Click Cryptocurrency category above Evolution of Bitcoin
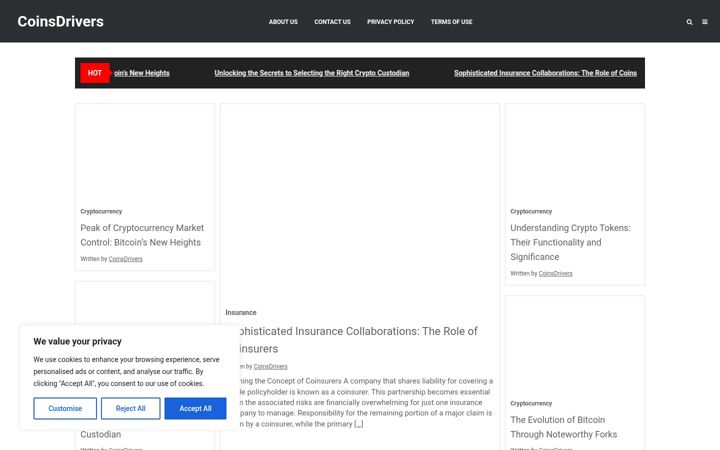 pos(531,404)
